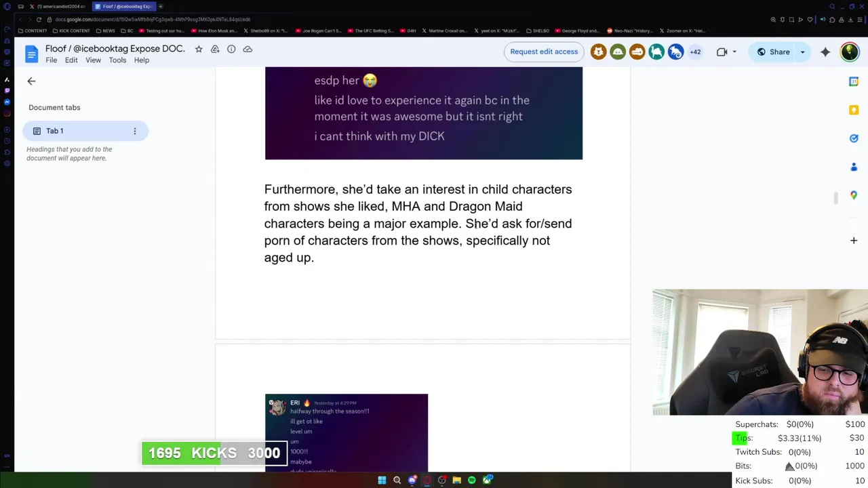The height and width of the screenshot is (488, 868).
Task: Switch to the americanidiot2004 browser tab
Action: tap(60, 6)
